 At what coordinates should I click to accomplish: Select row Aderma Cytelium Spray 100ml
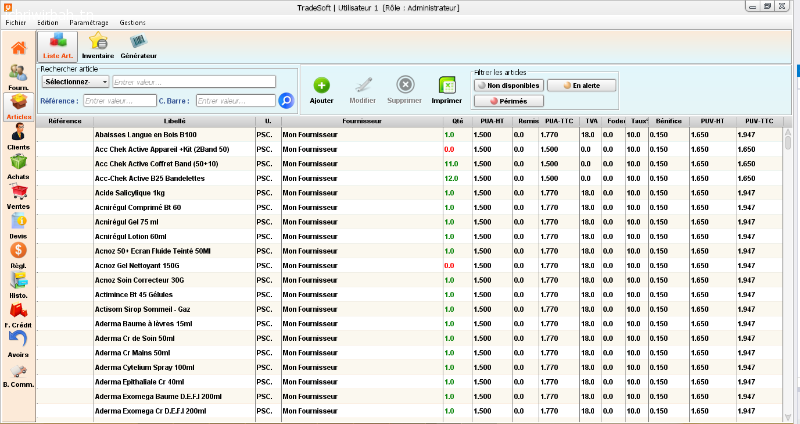pyautogui.click(x=409, y=367)
